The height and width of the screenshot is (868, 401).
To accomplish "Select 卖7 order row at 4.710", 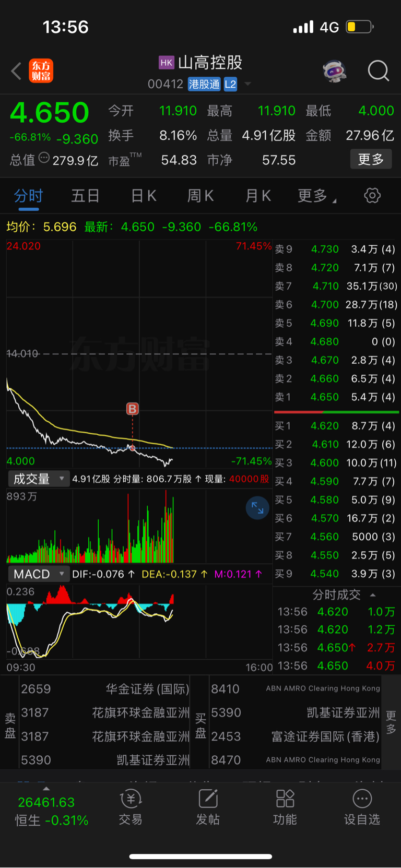I will click(x=335, y=286).
